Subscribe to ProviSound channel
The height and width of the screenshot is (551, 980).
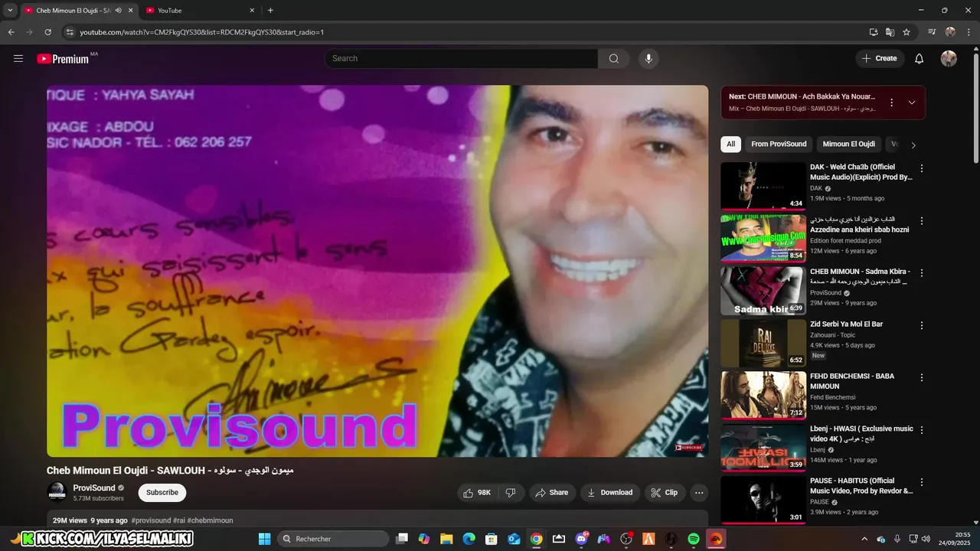click(162, 493)
